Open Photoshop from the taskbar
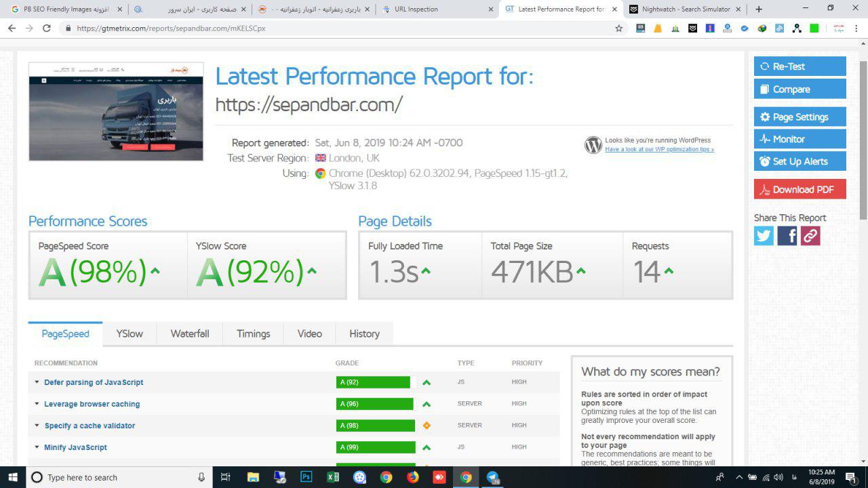The image size is (868, 488). (306, 477)
